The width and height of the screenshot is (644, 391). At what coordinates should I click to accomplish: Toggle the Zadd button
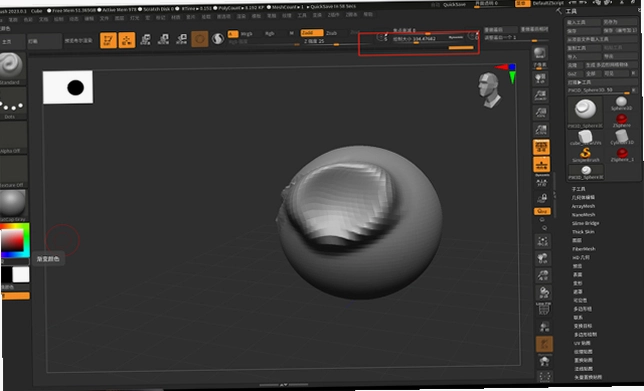(x=312, y=33)
